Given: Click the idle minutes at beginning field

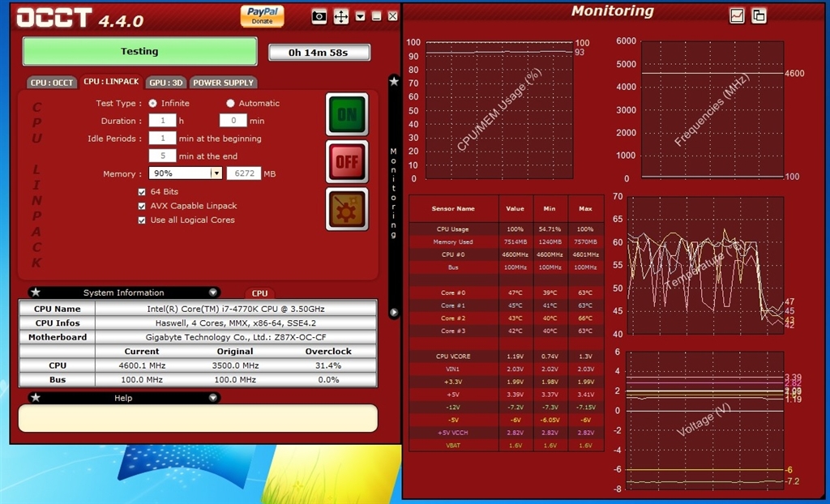Looking at the screenshot, I should click(162, 139).
